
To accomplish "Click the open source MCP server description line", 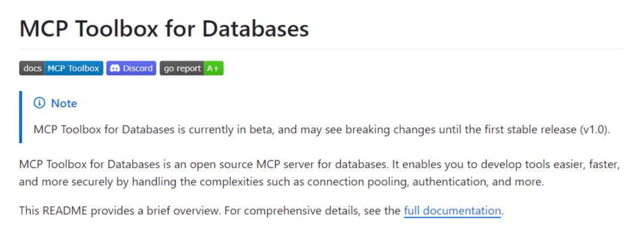I will click(319, 165).
